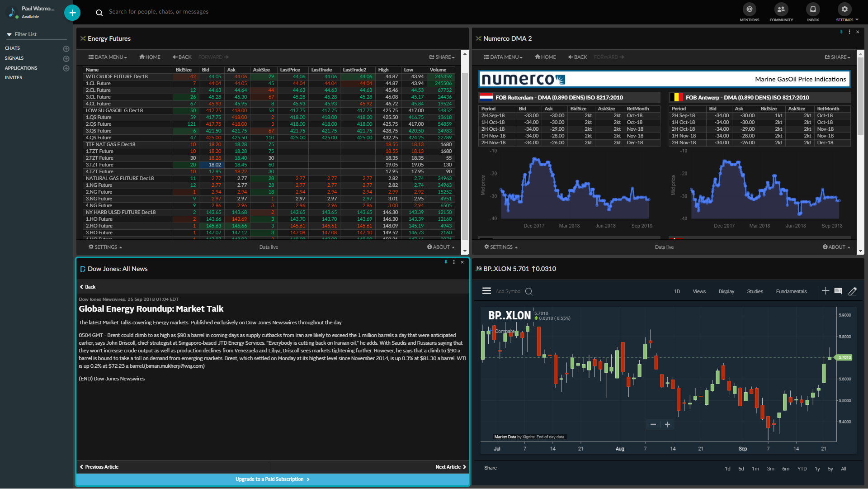Open Share dropdown in Energy Futures
The height and width of the screenshot is (489, 868).
point(442,57)
